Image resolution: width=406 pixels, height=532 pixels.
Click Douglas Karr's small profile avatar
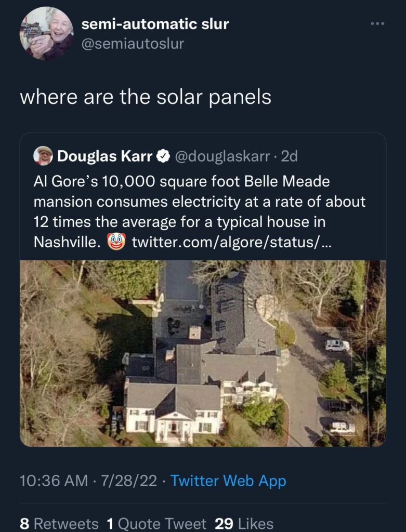pos(43,156)
